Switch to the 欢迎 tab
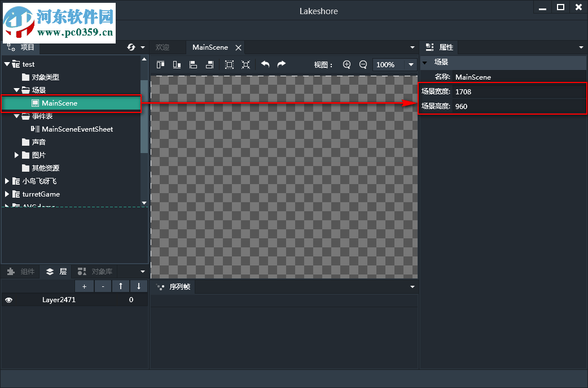588x388 pixels. click(163, 47)
